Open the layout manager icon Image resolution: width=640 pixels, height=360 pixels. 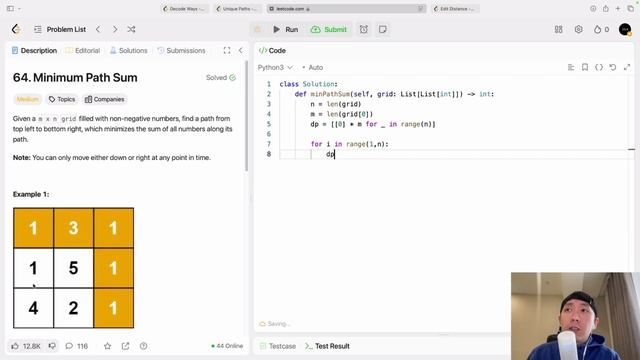pos(558,29)
